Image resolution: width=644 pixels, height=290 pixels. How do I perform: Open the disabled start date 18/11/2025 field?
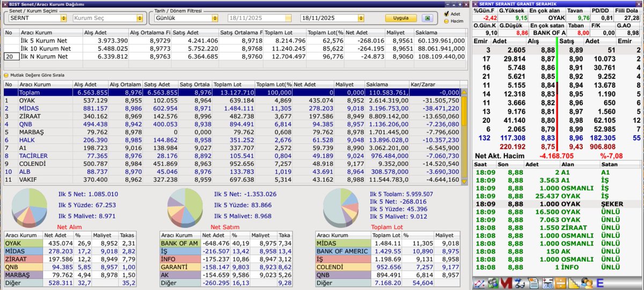pyautogui.click(x=260, y=18)
